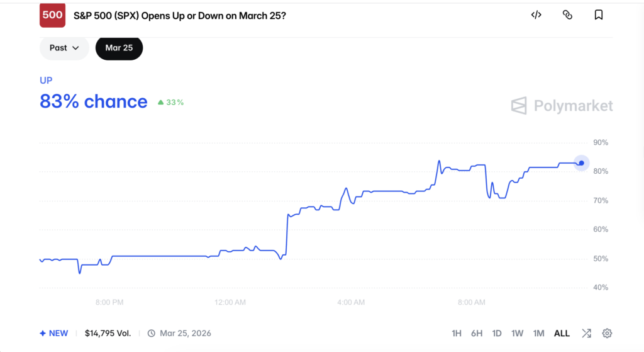Click the green 33% change indicator
644x352 pixels.
170,103
